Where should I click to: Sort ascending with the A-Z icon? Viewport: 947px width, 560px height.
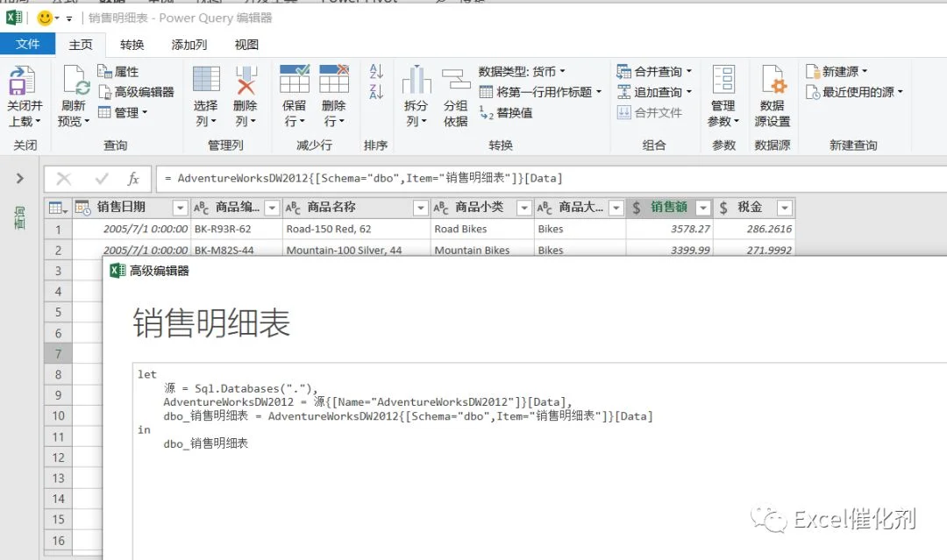pos(376,71)
